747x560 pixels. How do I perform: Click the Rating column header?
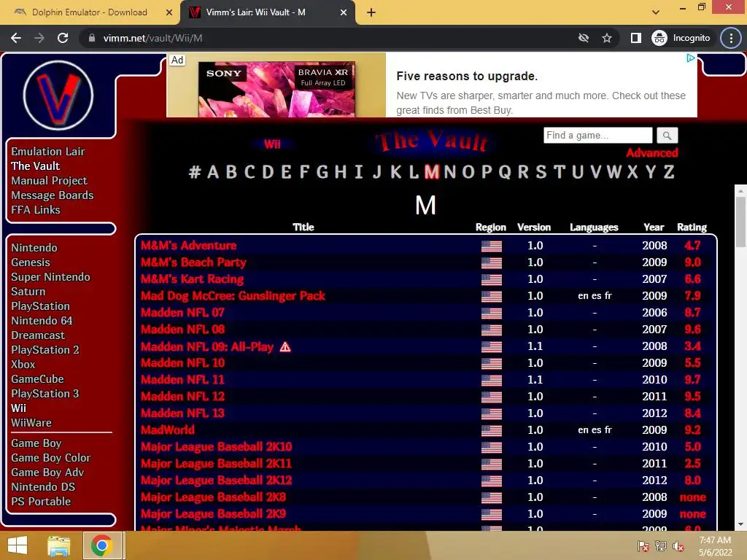click(x=692, y=227)
